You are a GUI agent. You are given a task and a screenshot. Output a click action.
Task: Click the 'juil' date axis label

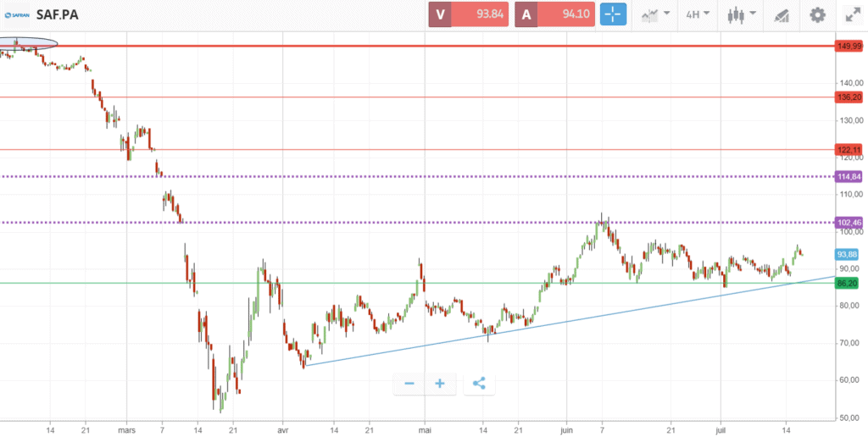pyautogui.click(x=721, y=429)
